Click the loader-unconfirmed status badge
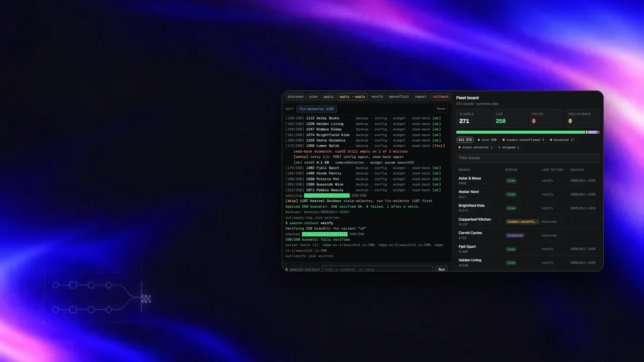The image size is (644, 362). tap(522, 222)
